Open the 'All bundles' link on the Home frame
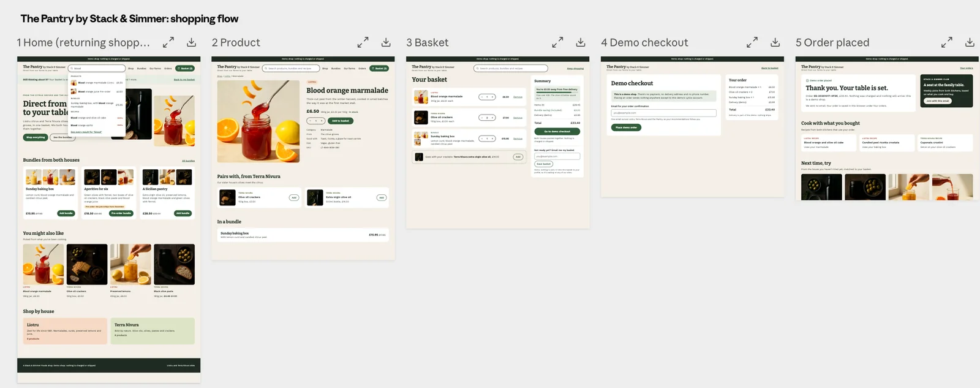Viewport: 980px width, 388px height. [x=189, y=161]
